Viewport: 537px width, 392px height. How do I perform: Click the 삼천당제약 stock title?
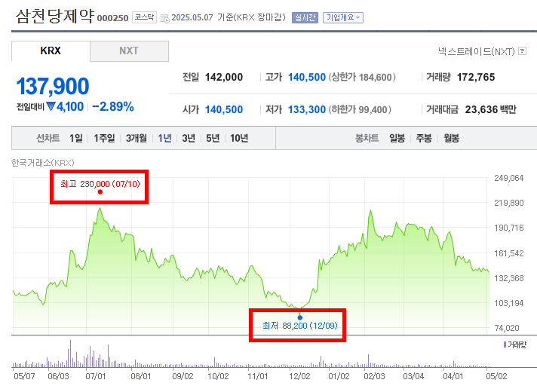click(x=55, y=16)
